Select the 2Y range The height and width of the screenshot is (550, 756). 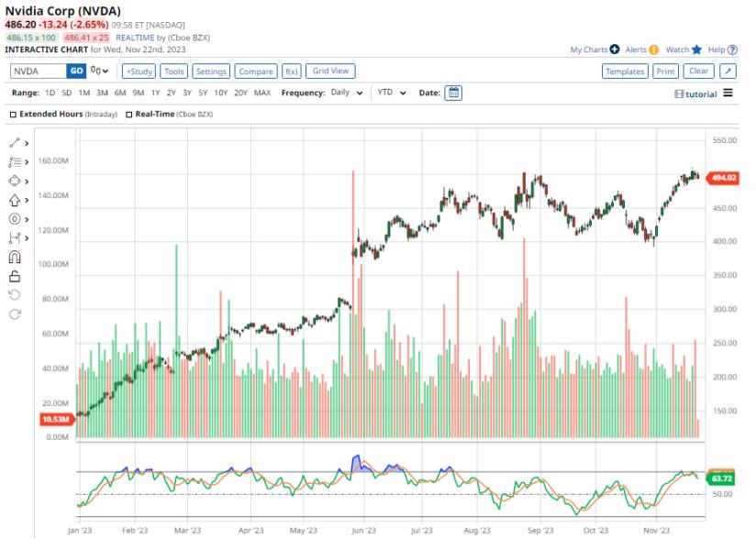coord(172,93)
